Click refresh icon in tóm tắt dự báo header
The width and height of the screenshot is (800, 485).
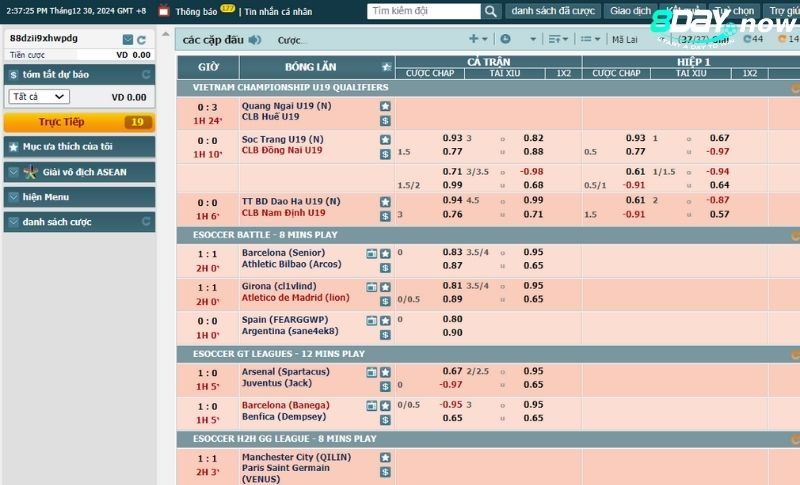pyautogui.click(x=146, y=75)
